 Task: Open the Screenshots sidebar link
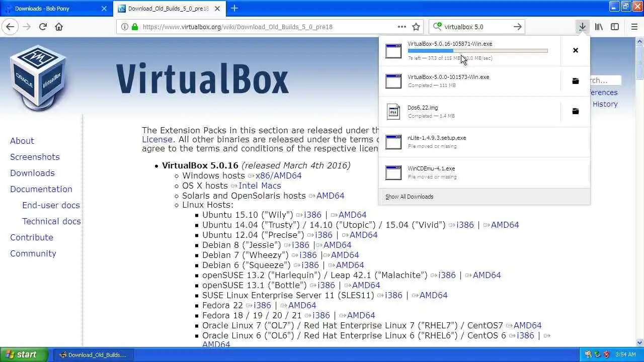[35, 157]
